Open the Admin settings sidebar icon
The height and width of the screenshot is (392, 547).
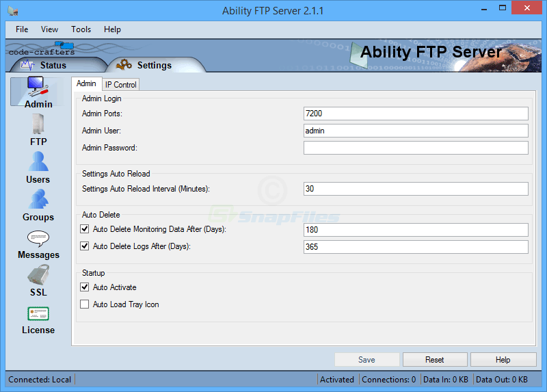pos(38,92)
